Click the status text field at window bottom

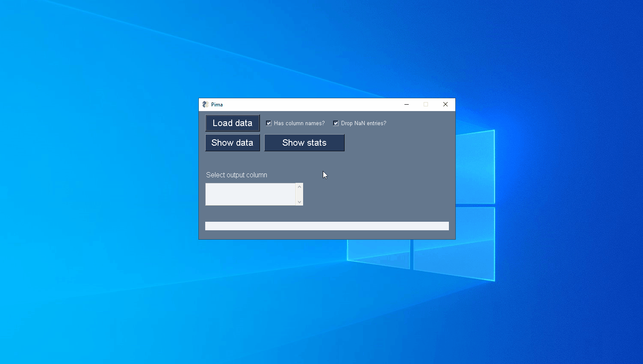pyautogui.click(x=327, y=226)
